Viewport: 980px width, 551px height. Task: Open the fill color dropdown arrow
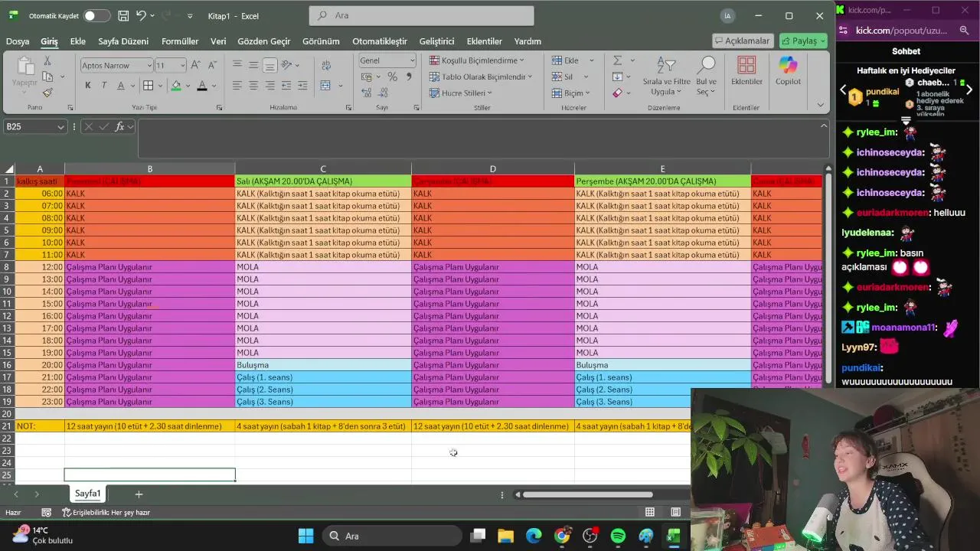click(188, 86)
